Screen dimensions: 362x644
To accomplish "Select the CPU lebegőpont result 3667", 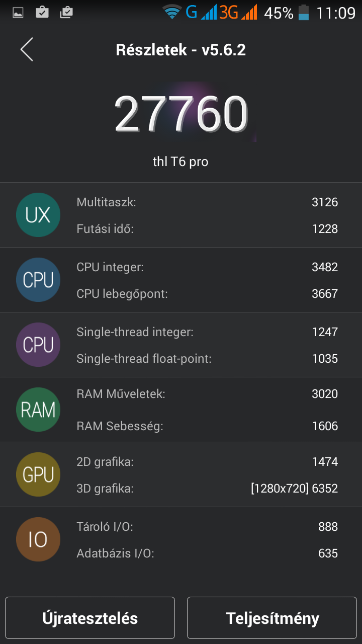I will [x=201, y=293].
